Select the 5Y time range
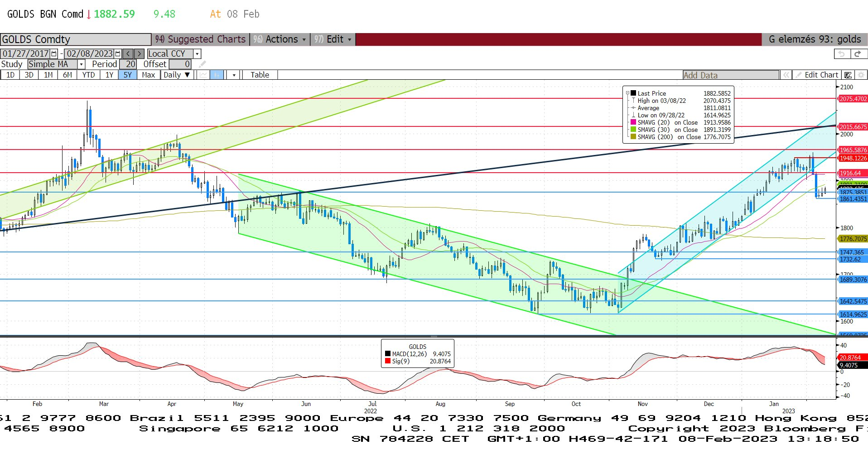Viewport: 868px width, 464px height. [x=128, y=75]
